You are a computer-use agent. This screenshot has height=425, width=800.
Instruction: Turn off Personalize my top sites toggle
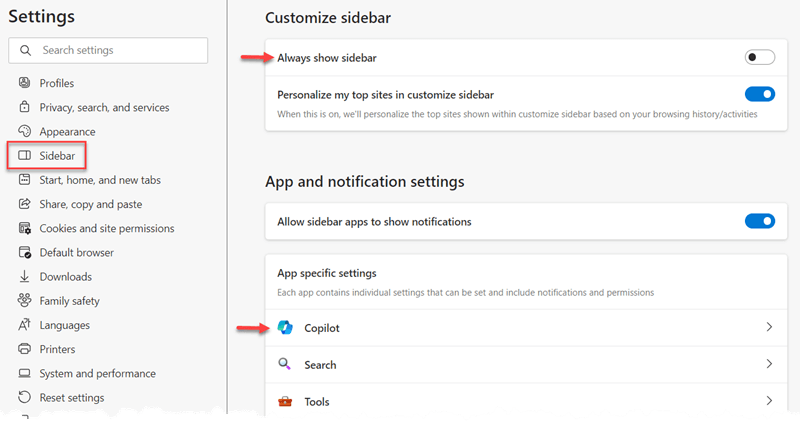(759, 95)
